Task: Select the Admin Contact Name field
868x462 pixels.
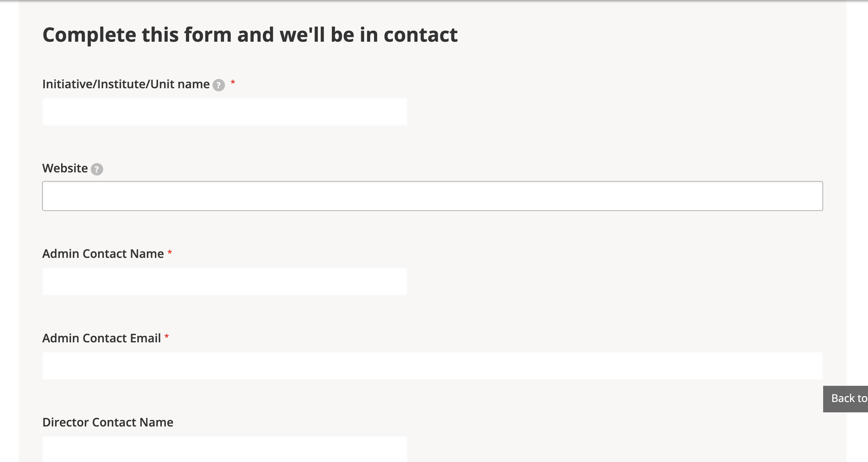Action: [x=225, y=281]
